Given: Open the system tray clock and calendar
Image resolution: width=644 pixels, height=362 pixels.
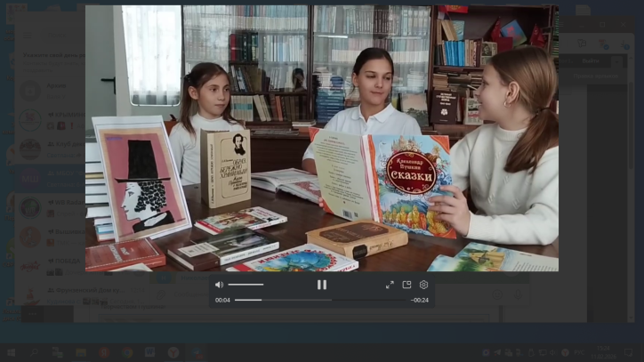Looking at the screenshot, I should pyautogui.click(x=604, y=352).
